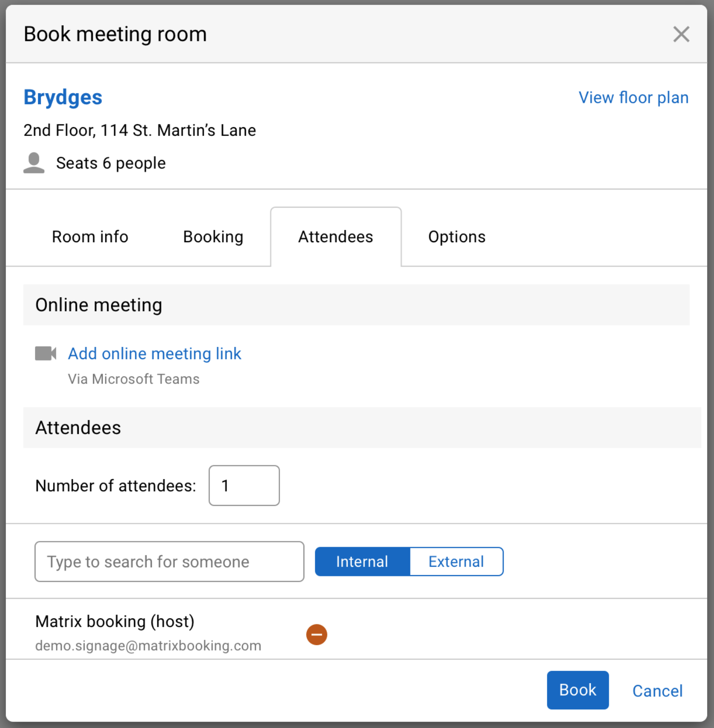This screenshot has width=714, height=728.
Task: Click the Book button
Action: (x=577, y=690)
